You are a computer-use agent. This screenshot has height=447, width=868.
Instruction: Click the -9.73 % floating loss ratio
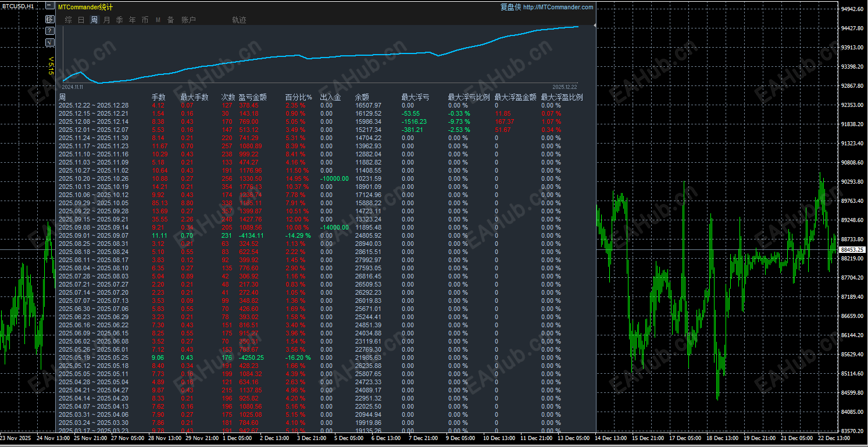click(459, 121)
